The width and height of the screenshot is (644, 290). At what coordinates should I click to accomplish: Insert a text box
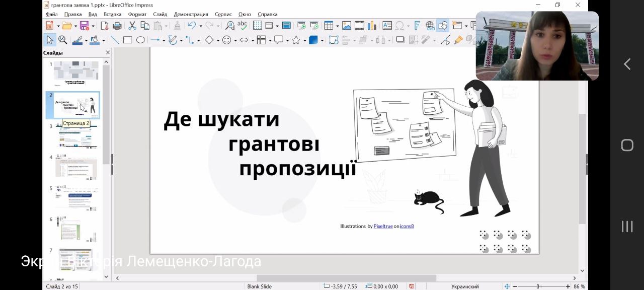point(387,26)
